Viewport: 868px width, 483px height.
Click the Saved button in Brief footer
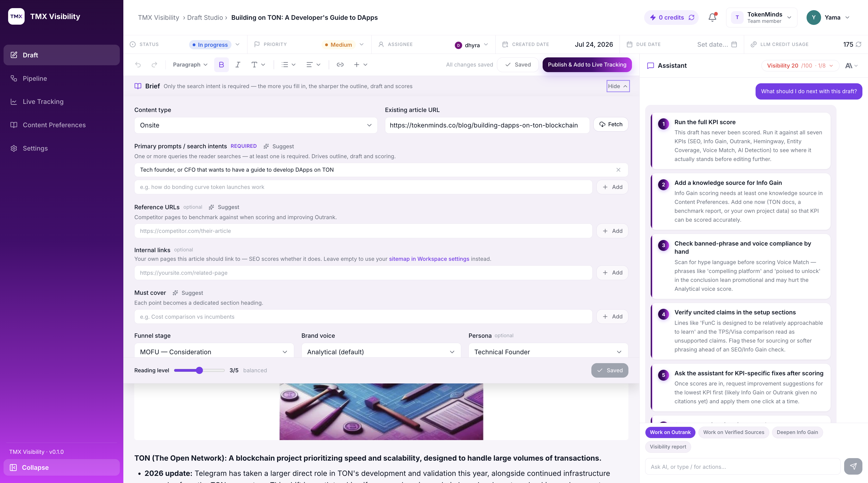click(610, 371)
